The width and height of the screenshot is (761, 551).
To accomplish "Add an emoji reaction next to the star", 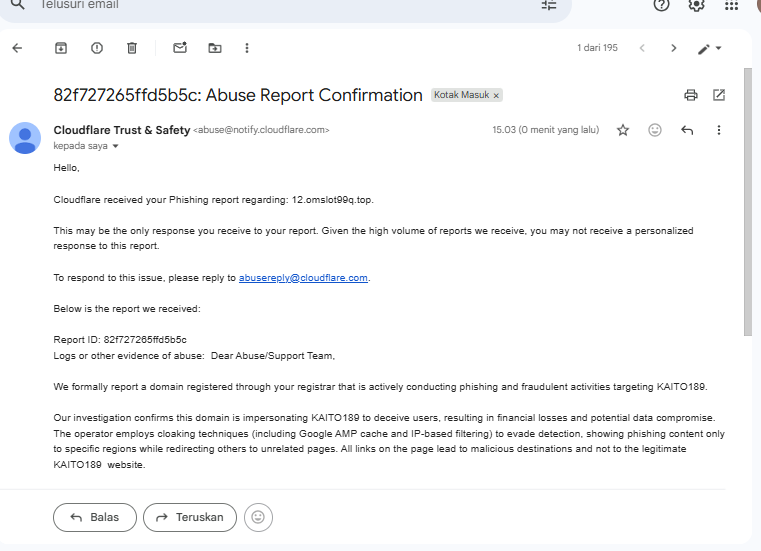I will coord(655,130).
